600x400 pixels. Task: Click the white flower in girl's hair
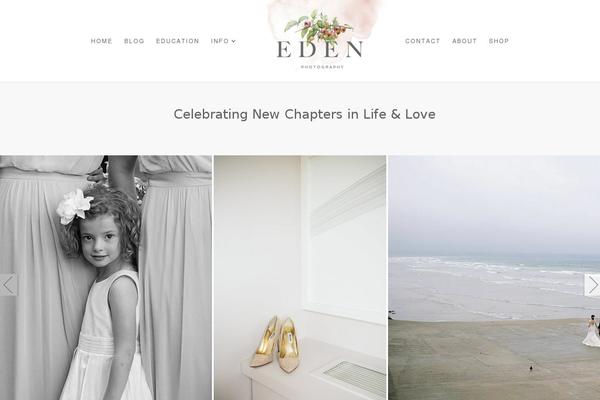tap(74, 206)
